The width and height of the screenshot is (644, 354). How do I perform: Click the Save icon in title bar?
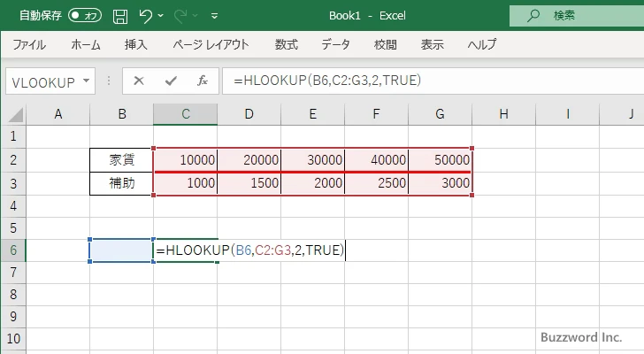(120, 15)
